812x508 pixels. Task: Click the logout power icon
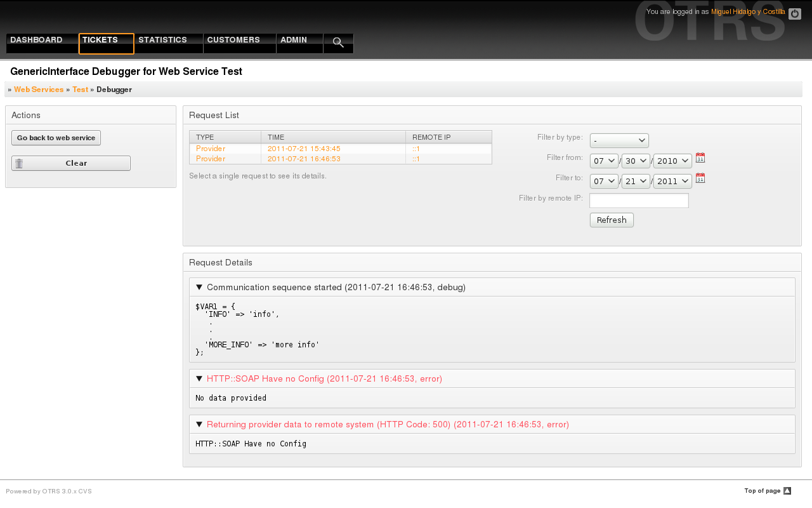click(x=794, y=14)
